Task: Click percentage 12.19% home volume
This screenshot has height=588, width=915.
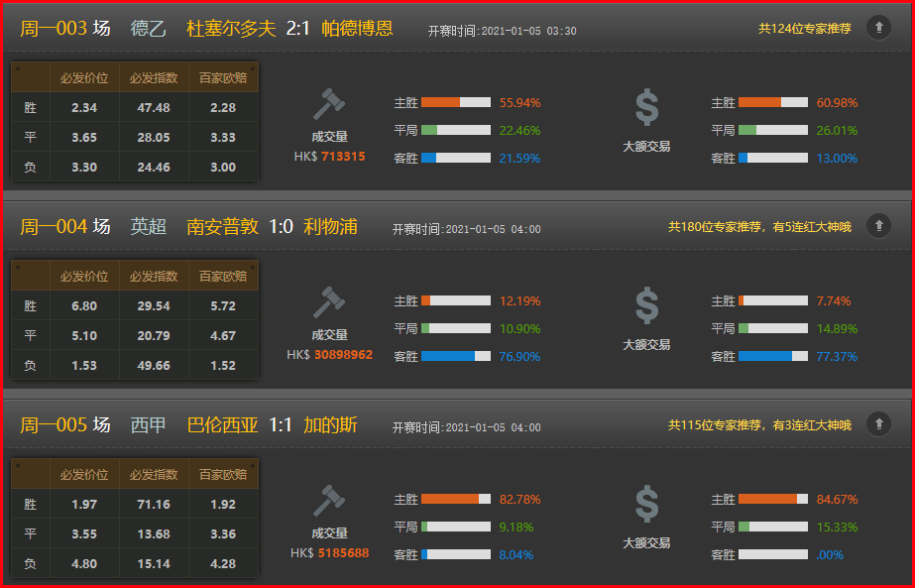Action: (519, 301)
